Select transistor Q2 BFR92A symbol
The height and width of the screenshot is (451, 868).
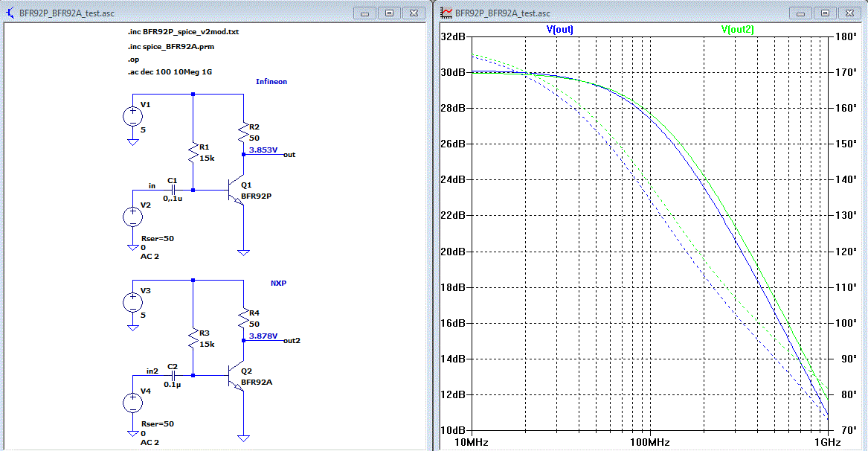tap(237, 376)
